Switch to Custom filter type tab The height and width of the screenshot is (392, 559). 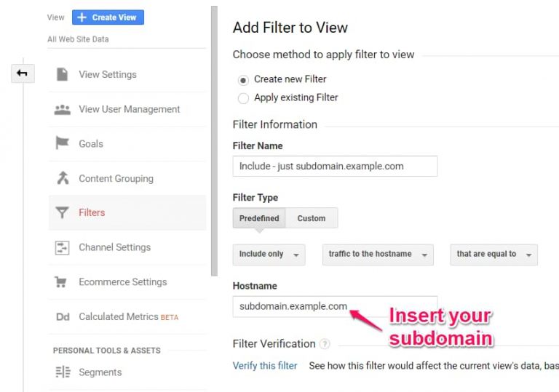click(x=312, y=218)
